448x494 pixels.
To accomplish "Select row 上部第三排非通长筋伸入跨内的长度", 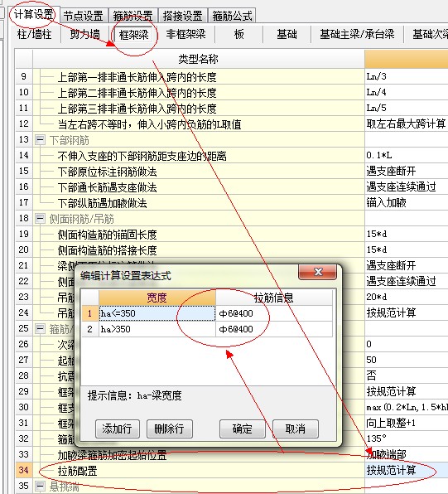I will (x=199, y=108).
